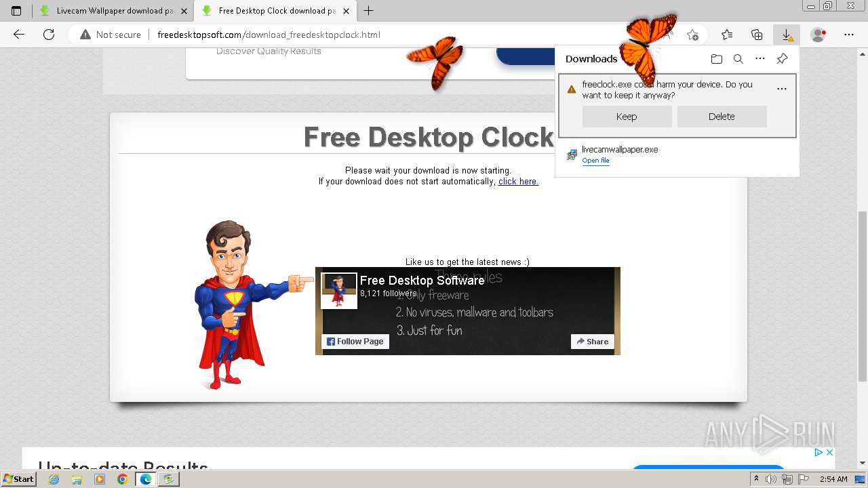Open Free Desktop Software Facebook page

pos(422,281)
